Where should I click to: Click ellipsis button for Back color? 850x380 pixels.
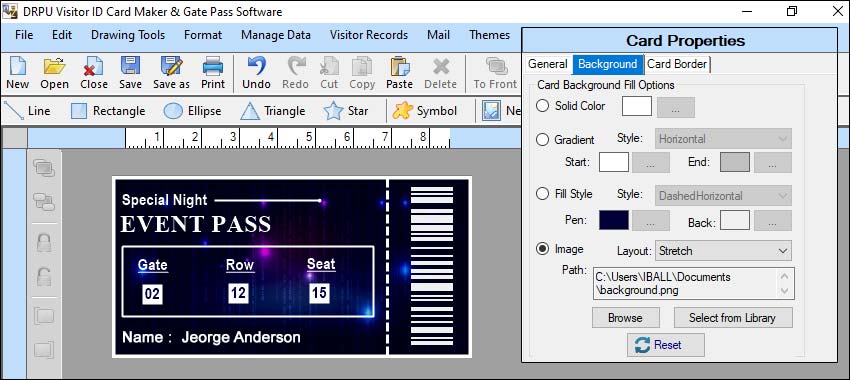[772, 221]
